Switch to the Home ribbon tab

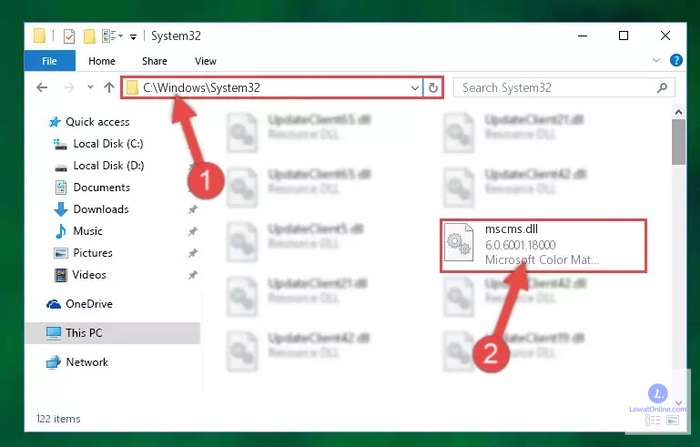point(102,61)
